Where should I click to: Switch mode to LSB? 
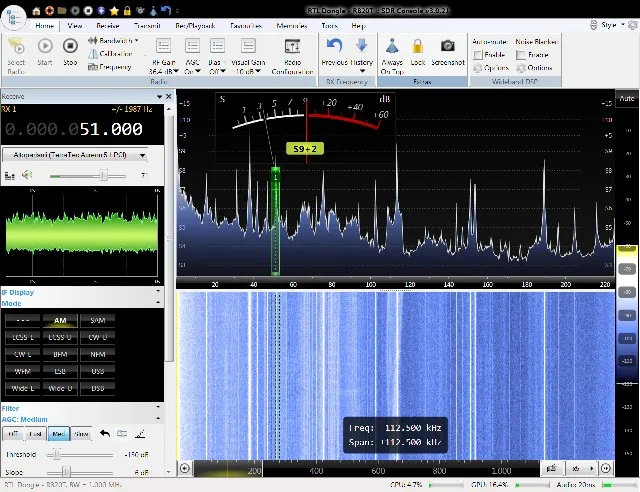coord(59,371)
